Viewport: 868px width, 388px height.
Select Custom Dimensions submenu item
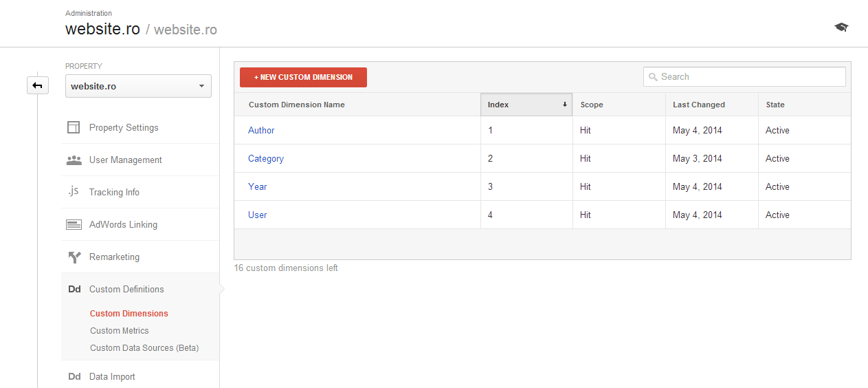(129, 313)
